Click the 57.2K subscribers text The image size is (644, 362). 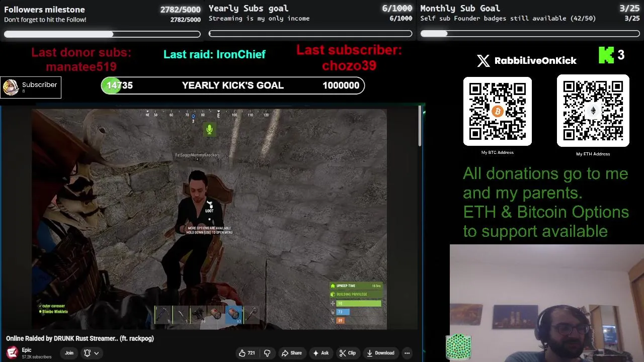37,357
